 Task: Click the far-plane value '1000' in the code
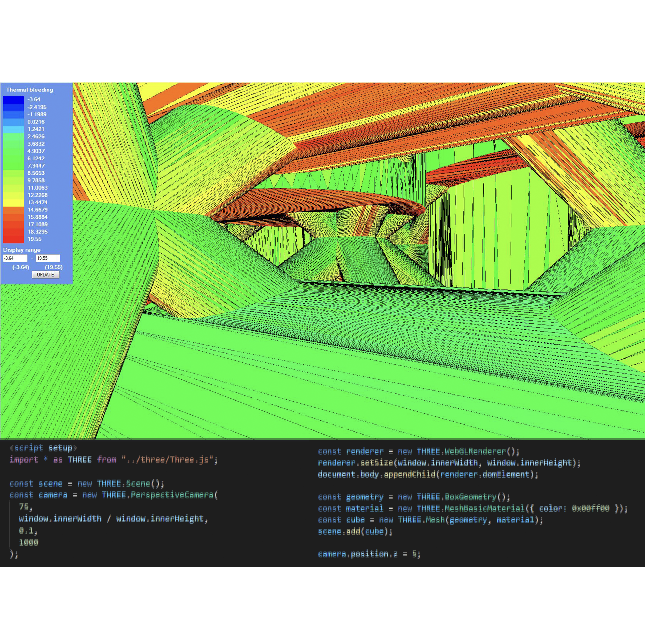click(28, 542)
